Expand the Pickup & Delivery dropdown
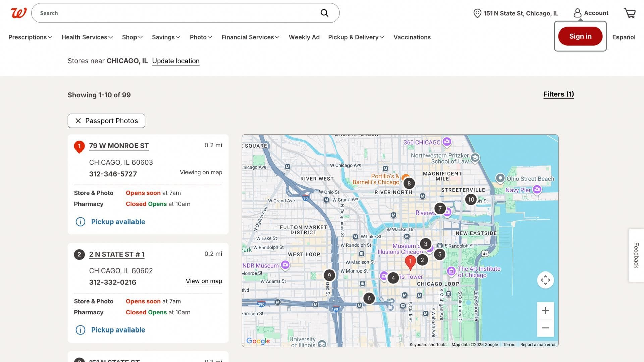The width and height of the screenshot is (644, 362). click(x=356, y=37)
